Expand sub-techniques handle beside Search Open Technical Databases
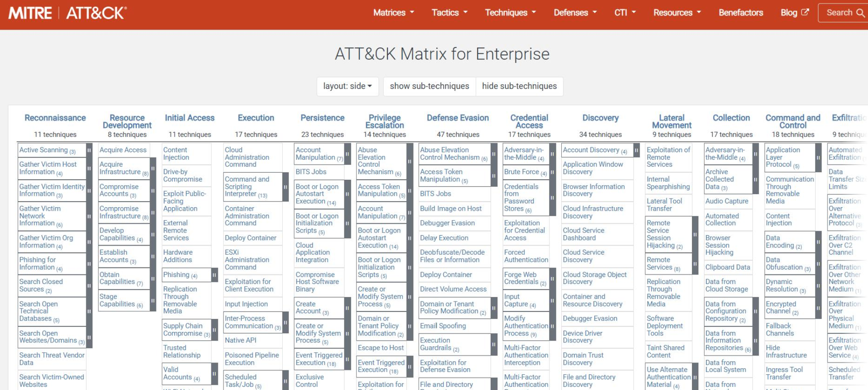This screenshot has height=390, width=868. 89,311
